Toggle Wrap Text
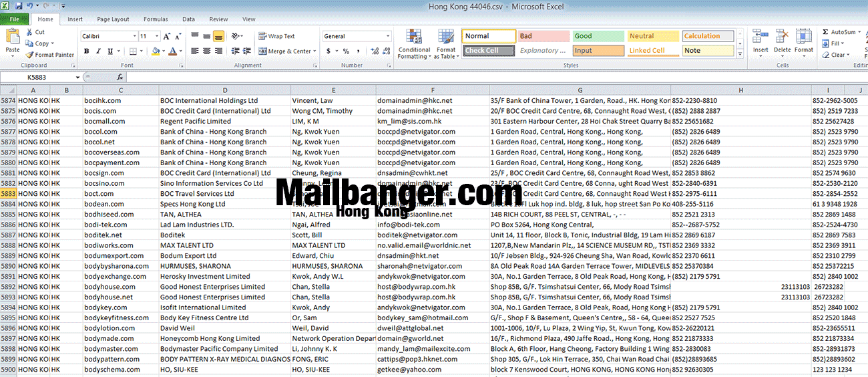The width and height of the screenshot is (868, 377). pyautogui.click(x=276, y=36)
